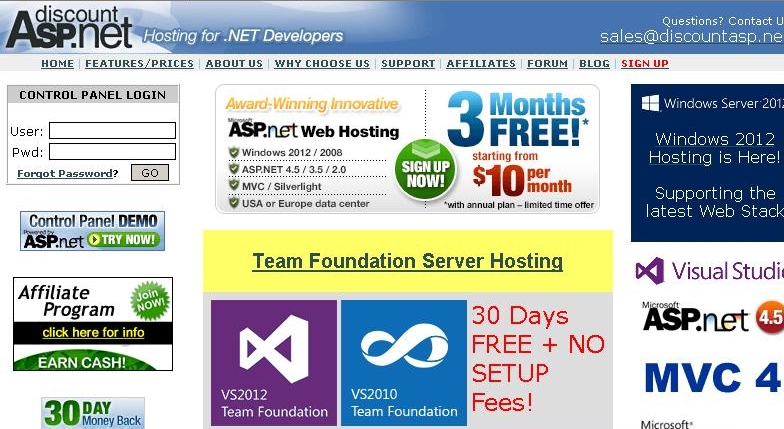Click the '$10 per month' price text
The image size is (784, 429).
click(522, 180)
